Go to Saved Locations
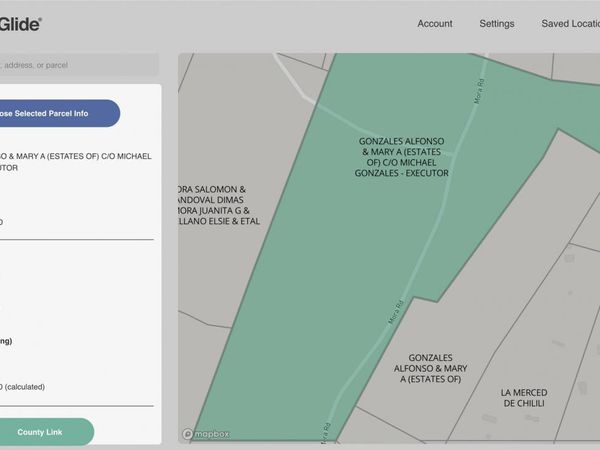Viewport: 600px width, 450px height. point(571,24)
